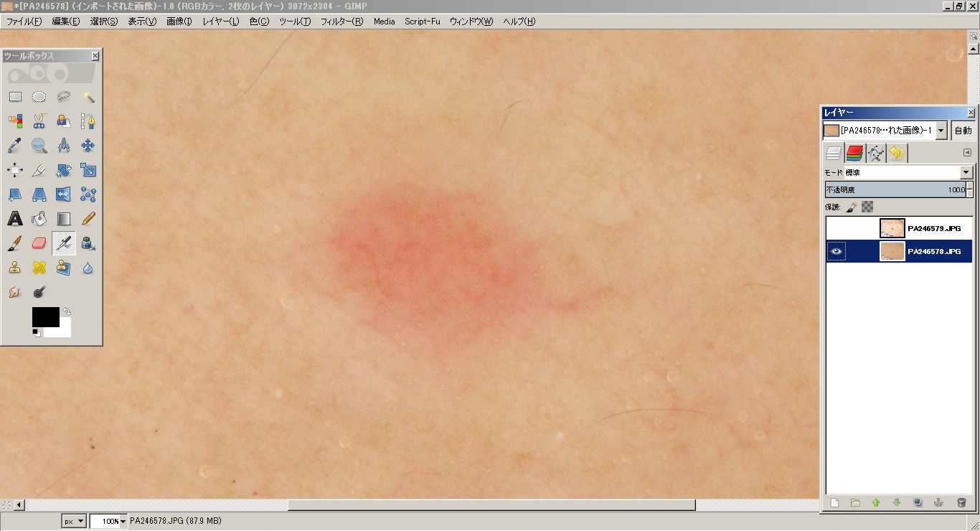Open the Layers dock tab configuration menu

coord(967,152)
